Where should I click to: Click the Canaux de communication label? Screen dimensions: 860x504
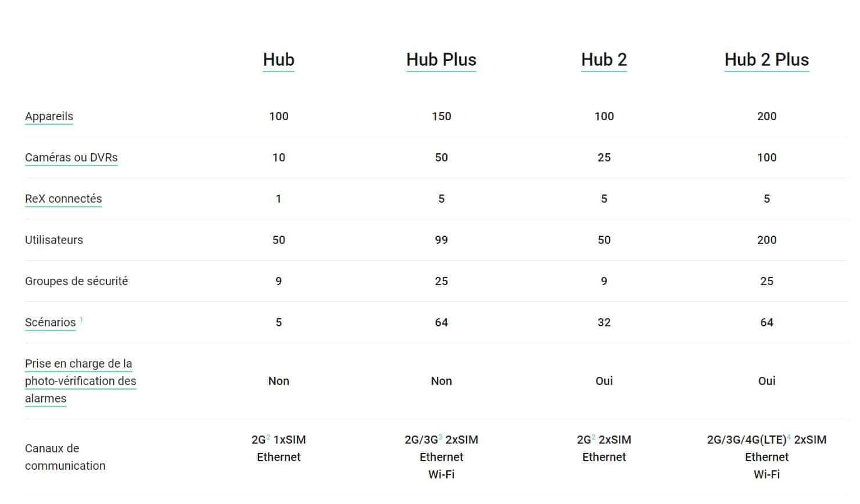pyautogui.click(x=64, y=457)
